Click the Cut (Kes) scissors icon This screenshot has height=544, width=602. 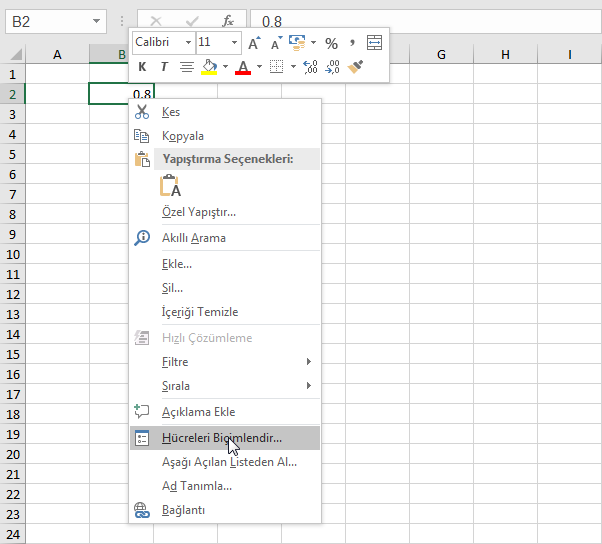click(x=142, y=112)
